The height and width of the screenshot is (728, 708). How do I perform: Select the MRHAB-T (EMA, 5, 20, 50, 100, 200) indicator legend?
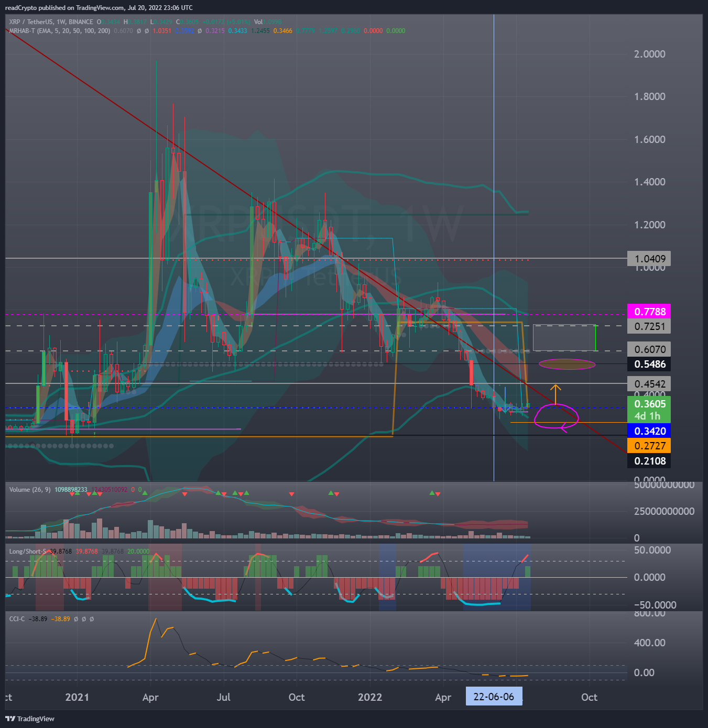[x=60, y=31]
